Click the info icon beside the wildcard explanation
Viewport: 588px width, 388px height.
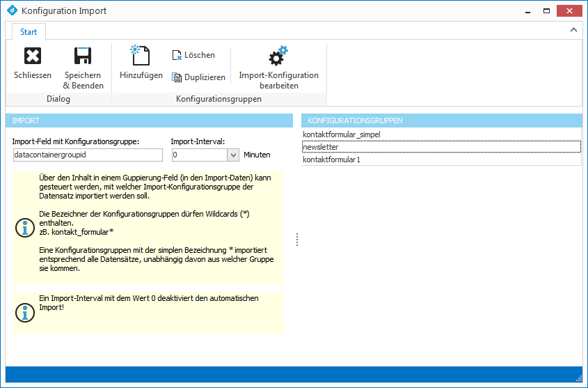pos(24,227)
